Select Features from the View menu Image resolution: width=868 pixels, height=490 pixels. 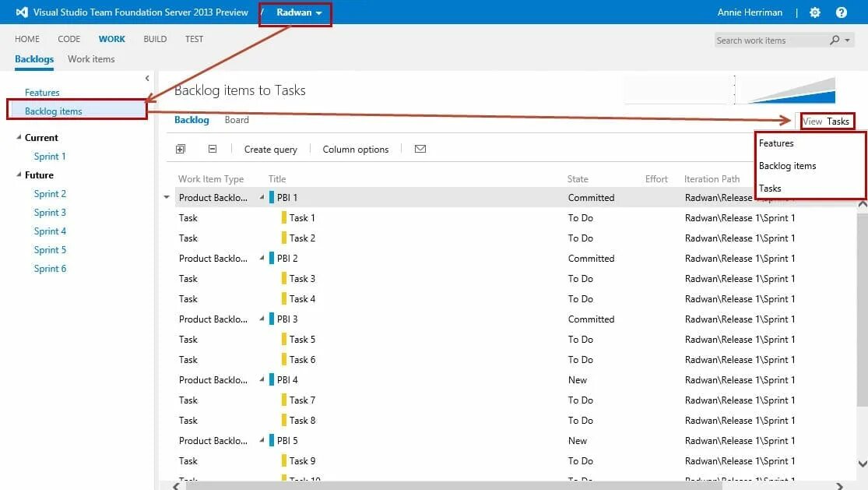tap(776, 143)
